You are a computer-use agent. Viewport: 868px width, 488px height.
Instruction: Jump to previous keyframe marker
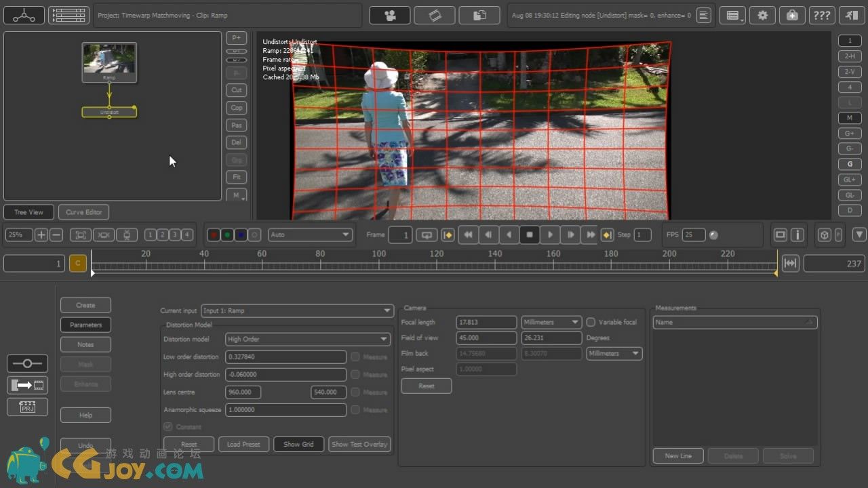pos(448,235)
